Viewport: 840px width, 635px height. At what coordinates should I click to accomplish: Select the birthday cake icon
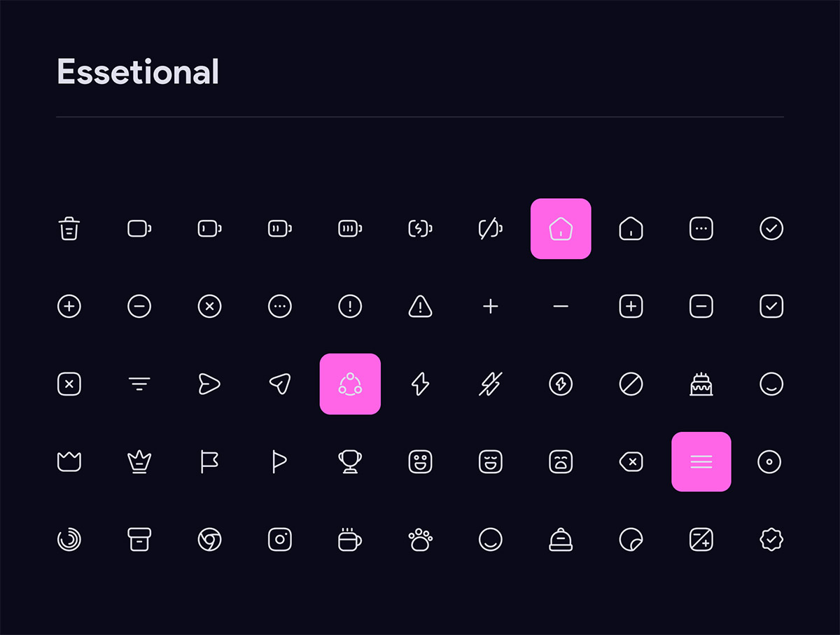(x=701, y=384)
